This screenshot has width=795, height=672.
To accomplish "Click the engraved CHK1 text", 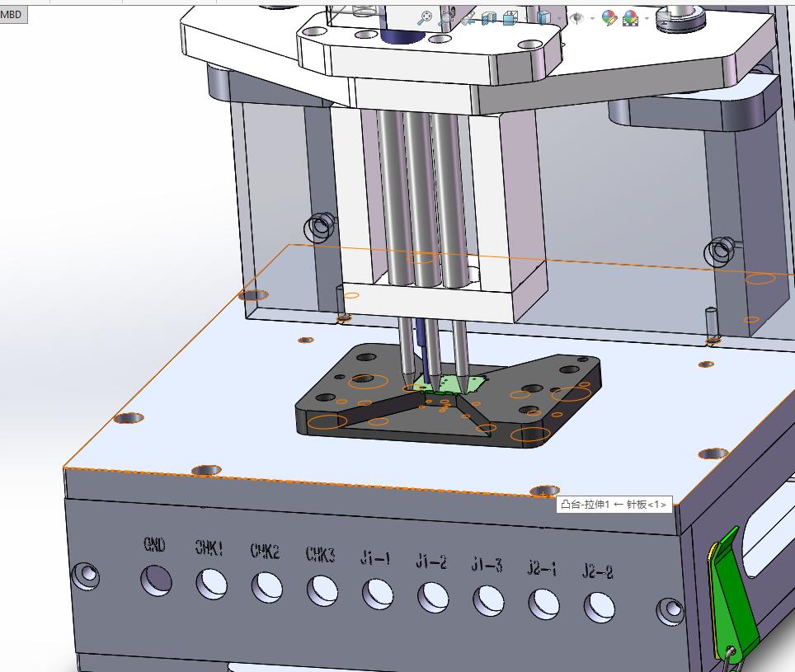I will click(209, 547).
